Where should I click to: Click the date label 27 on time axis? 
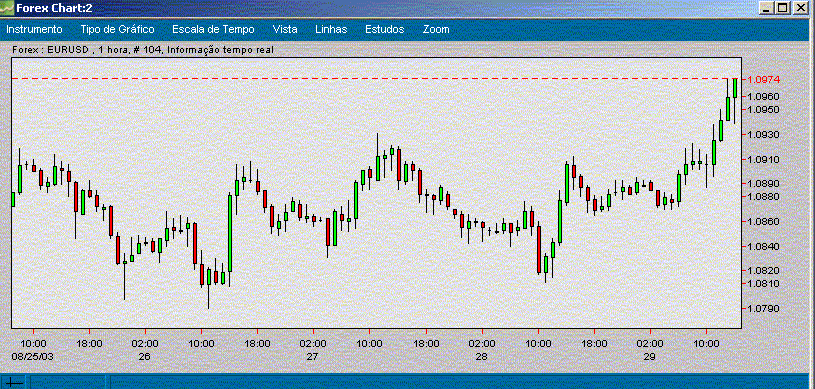[312, 357]
